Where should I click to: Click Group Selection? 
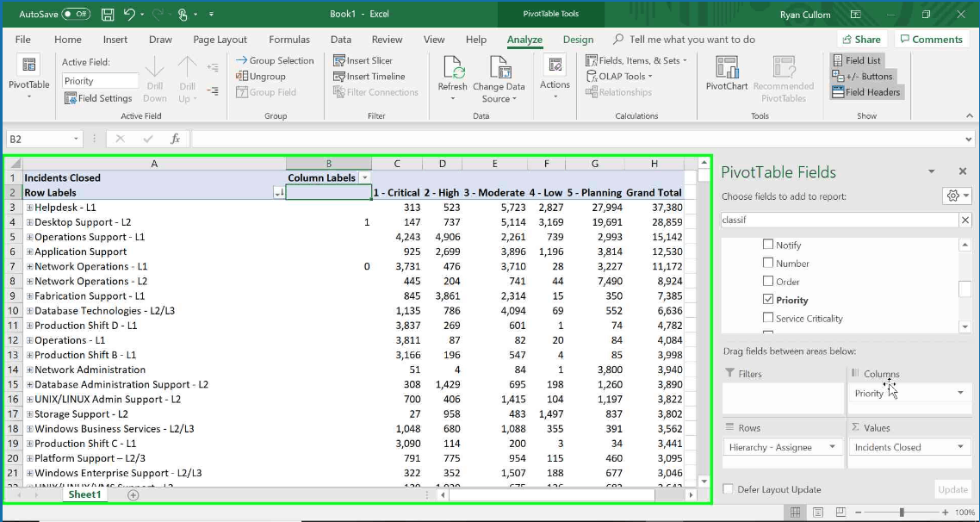[x=275, y=60]
